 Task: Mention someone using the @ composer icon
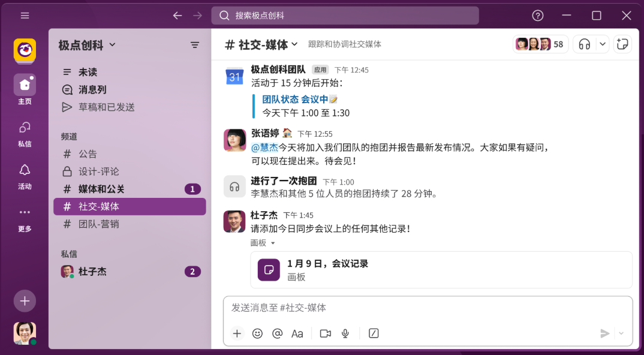(277, 333)
